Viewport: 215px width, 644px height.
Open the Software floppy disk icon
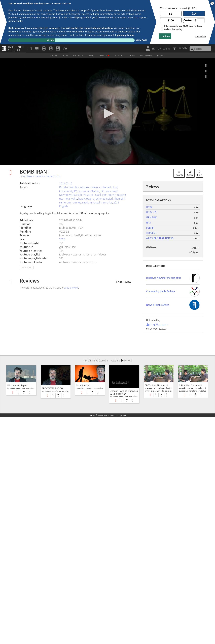point(58,48)
